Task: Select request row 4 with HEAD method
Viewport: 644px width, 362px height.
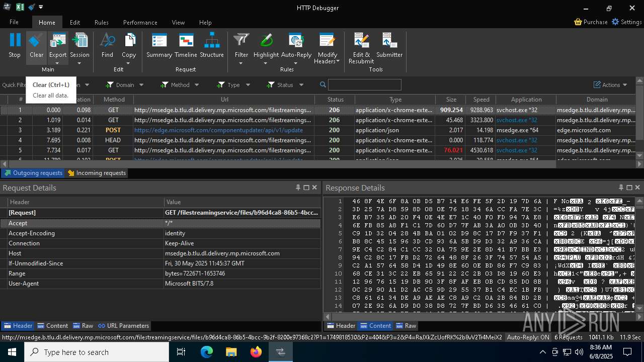Action: [318, 140]
